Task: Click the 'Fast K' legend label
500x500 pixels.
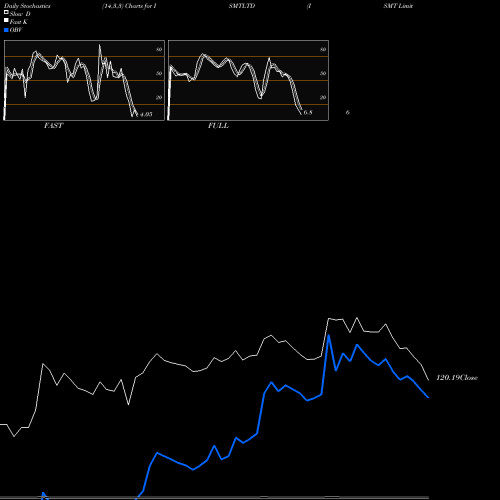Action: click(x=19, y=22)
